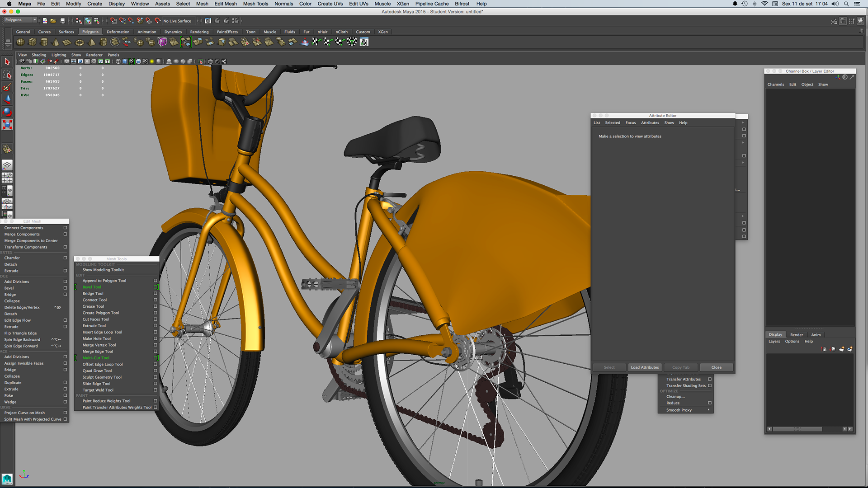The height and width of the screenshot is (488, 868).
Task: Click scroll right arrow in Layer Editor
Action: point(850,429)
